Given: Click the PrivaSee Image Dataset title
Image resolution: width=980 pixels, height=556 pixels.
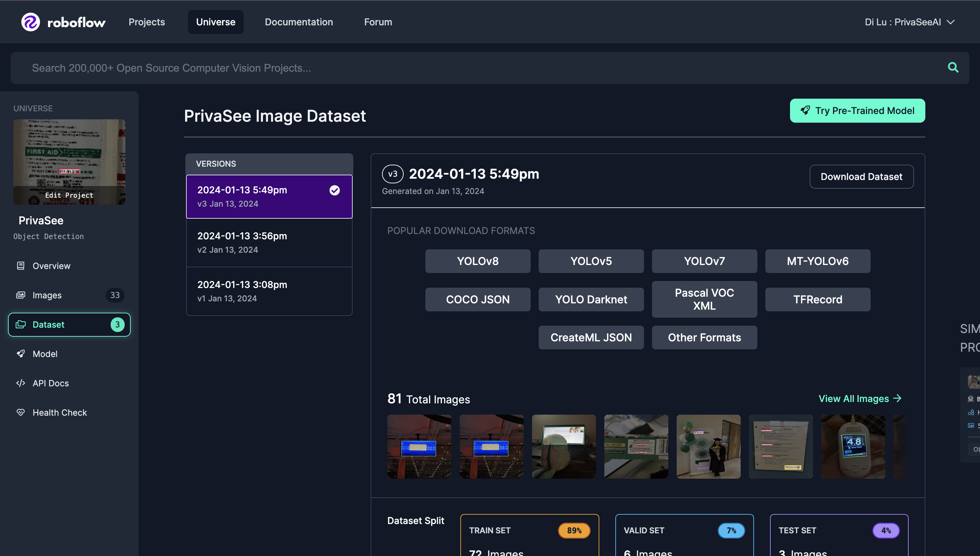Looking at the screenshot, I should tap(274, 116).
